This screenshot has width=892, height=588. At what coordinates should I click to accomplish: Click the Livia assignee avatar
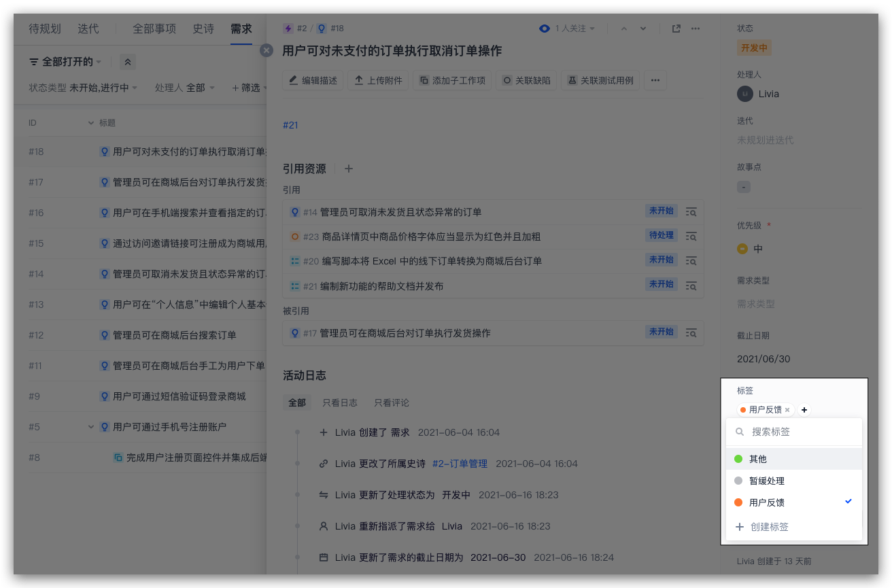(745, 94)
